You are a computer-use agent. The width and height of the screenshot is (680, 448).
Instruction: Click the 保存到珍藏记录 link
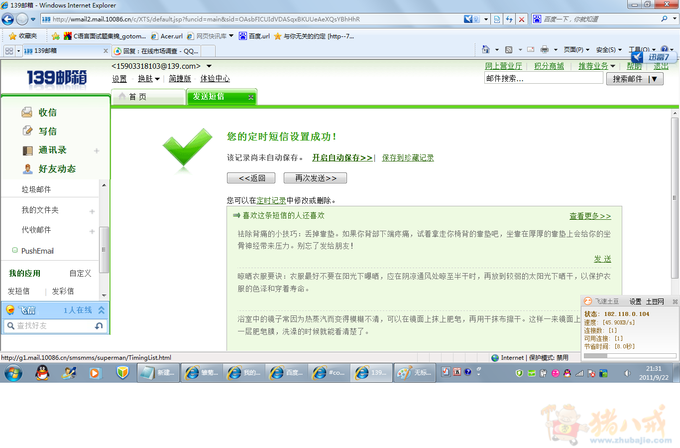pos(408,158)
